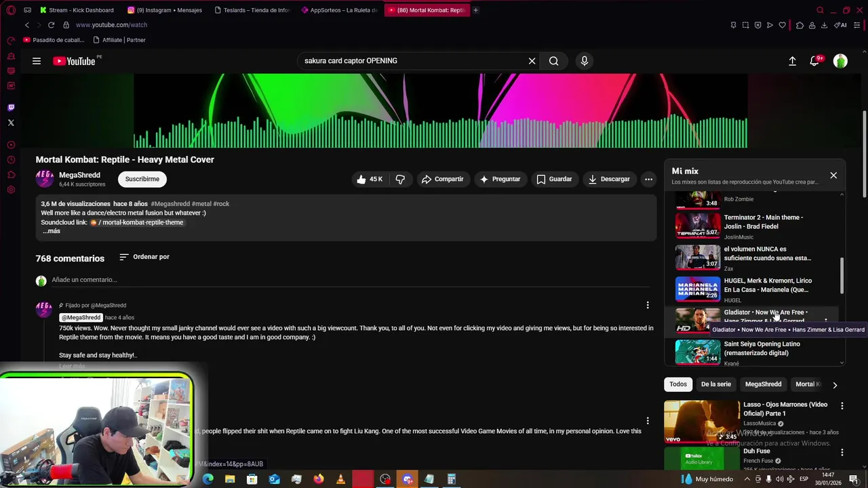Open browser snapshot selection icon
The image size is (868, 488).
click(745, 25)
